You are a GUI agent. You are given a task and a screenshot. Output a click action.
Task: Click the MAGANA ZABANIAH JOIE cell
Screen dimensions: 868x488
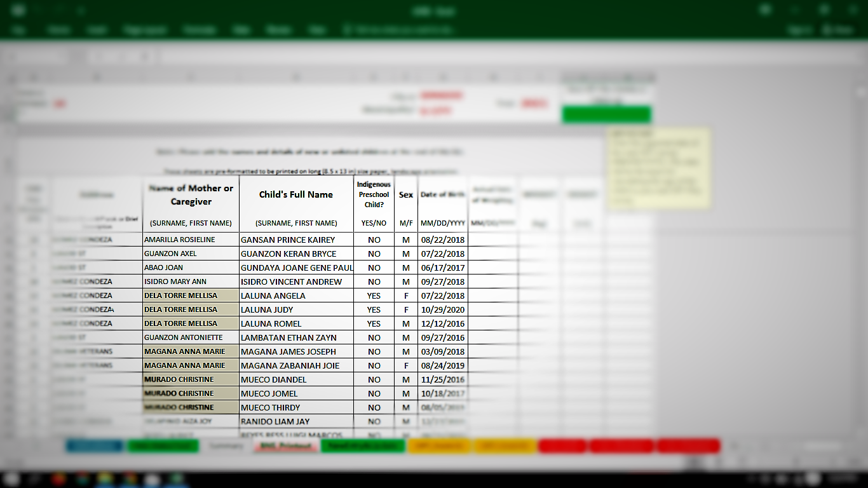pyautogui.click(x=296, y=365)
